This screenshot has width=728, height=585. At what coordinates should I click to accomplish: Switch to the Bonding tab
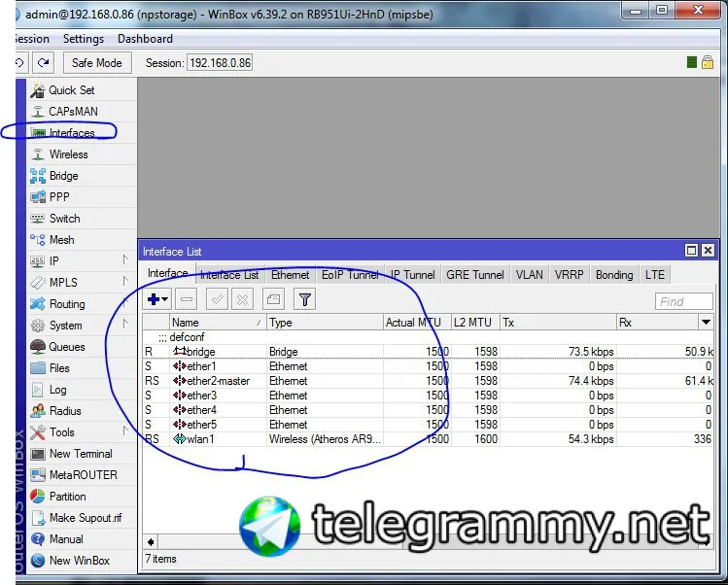614,275
